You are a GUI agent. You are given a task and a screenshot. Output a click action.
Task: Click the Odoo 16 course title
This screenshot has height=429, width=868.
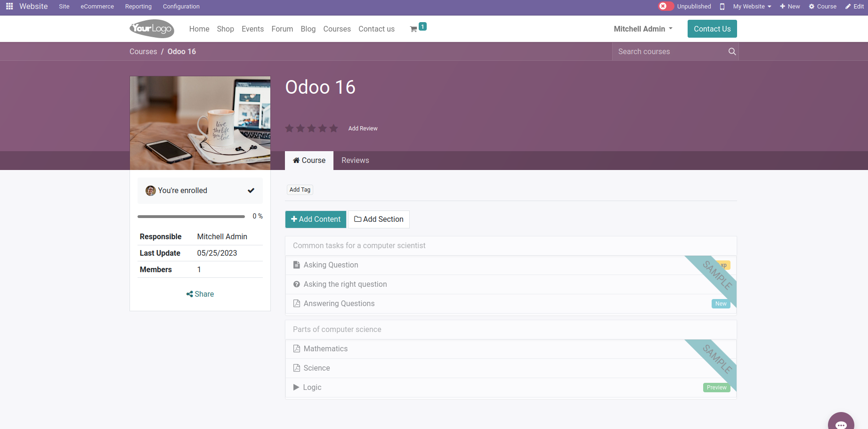click(x=320, y=87)
